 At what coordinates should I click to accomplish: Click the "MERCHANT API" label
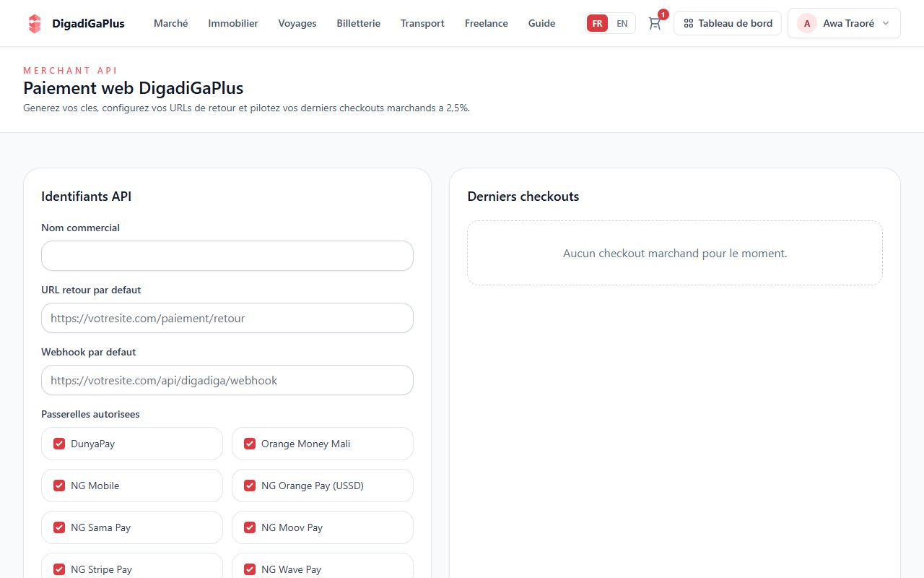click(70, 71)
